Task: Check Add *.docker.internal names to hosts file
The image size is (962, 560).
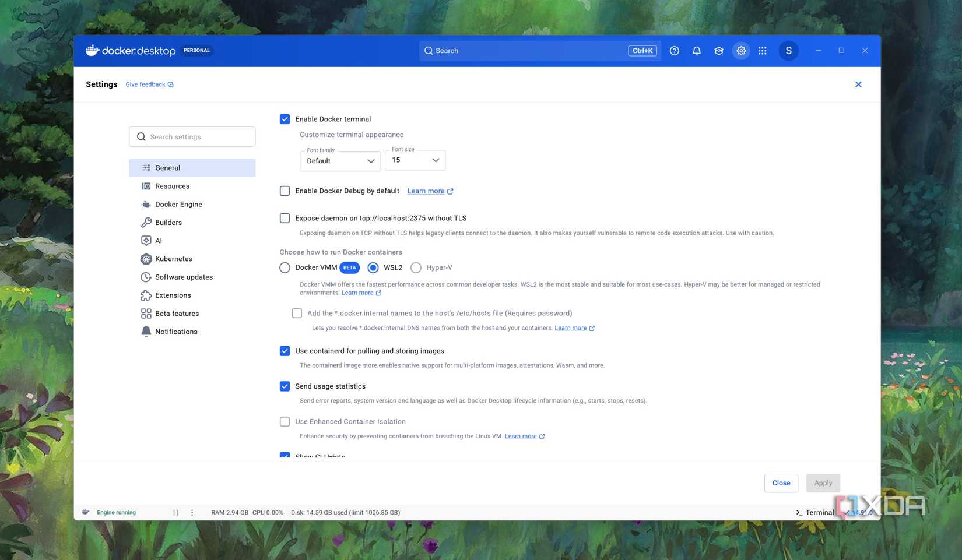Action: (297, 313)
